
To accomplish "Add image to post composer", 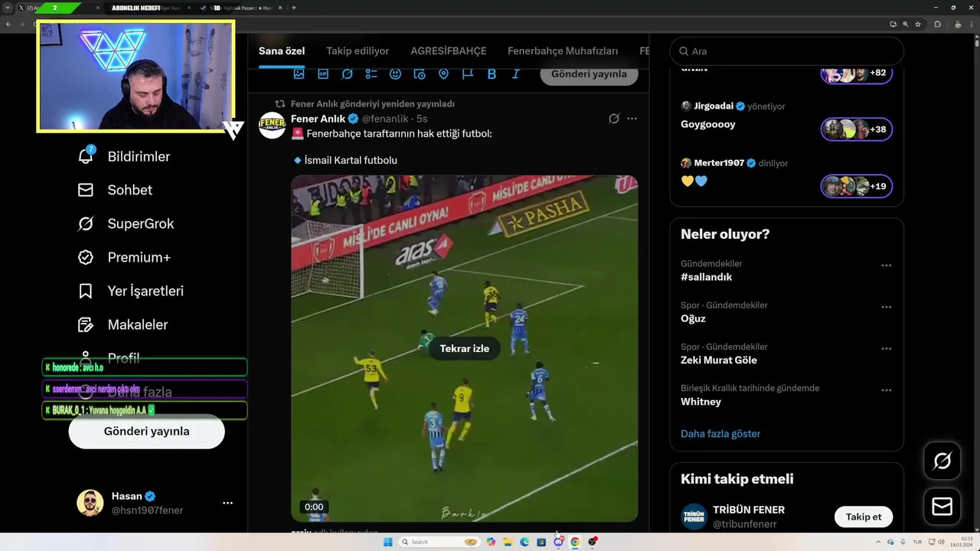I will pyautogui.click(x=299, y=74).
